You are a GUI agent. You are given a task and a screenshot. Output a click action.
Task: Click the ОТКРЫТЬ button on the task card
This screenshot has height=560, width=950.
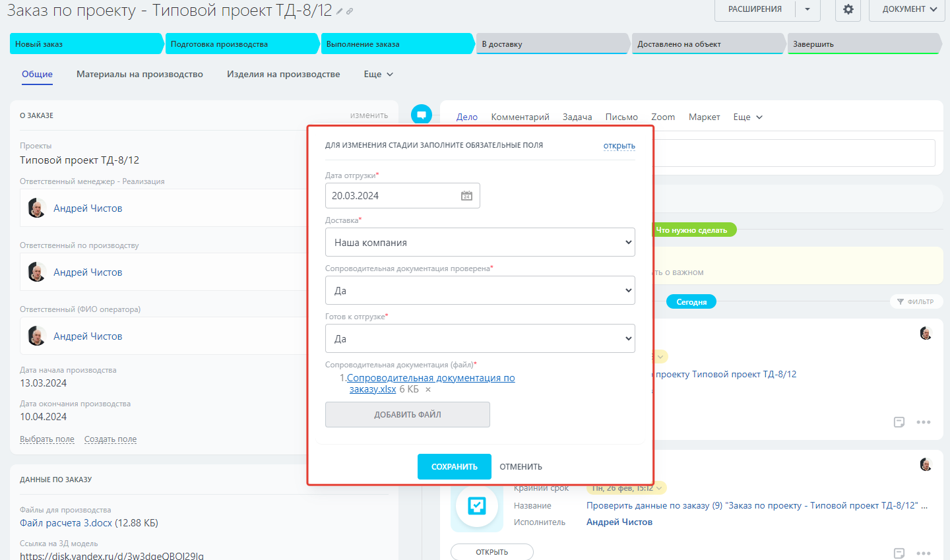(x=492, y=552)
